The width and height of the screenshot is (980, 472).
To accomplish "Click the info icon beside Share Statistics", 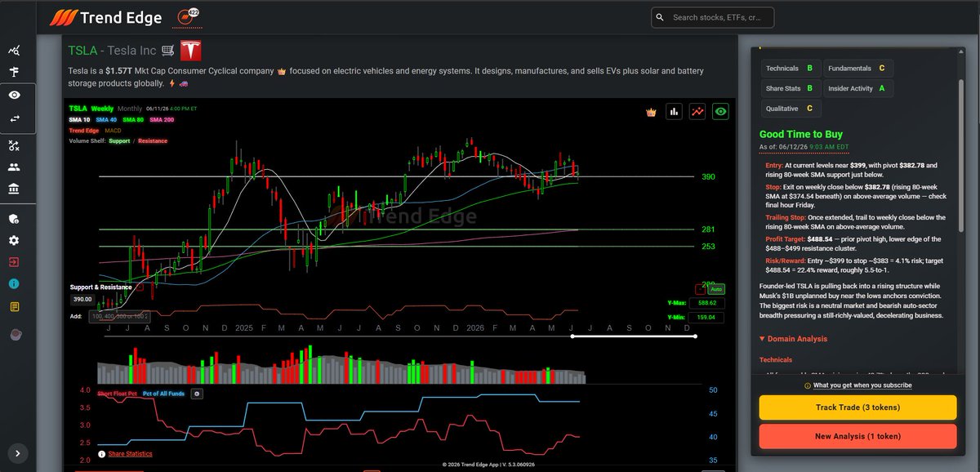I will [101, 453].
